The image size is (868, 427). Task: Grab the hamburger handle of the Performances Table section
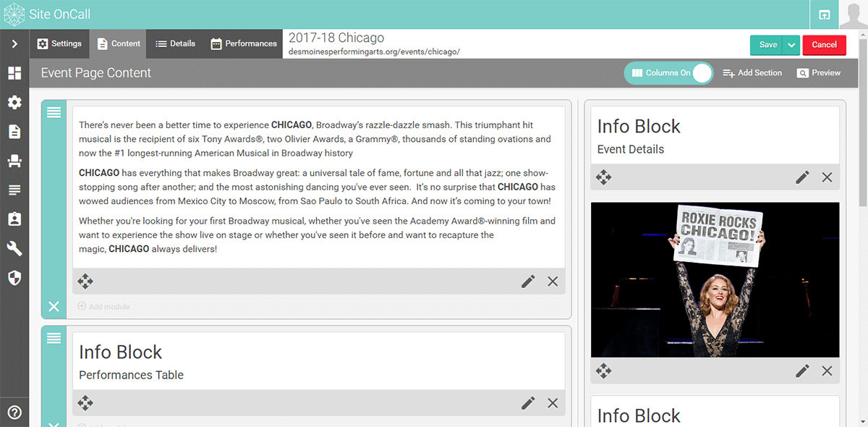(54, 338)
